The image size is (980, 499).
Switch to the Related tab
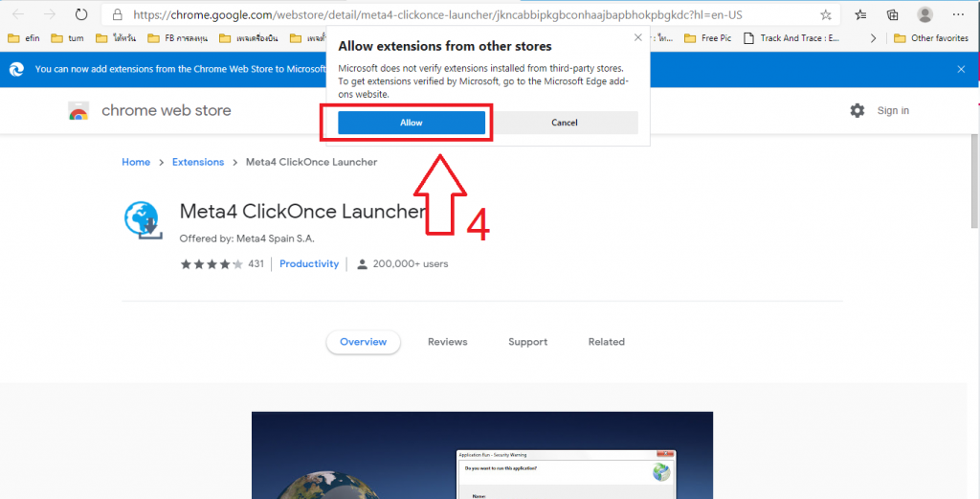click(606, 342)
